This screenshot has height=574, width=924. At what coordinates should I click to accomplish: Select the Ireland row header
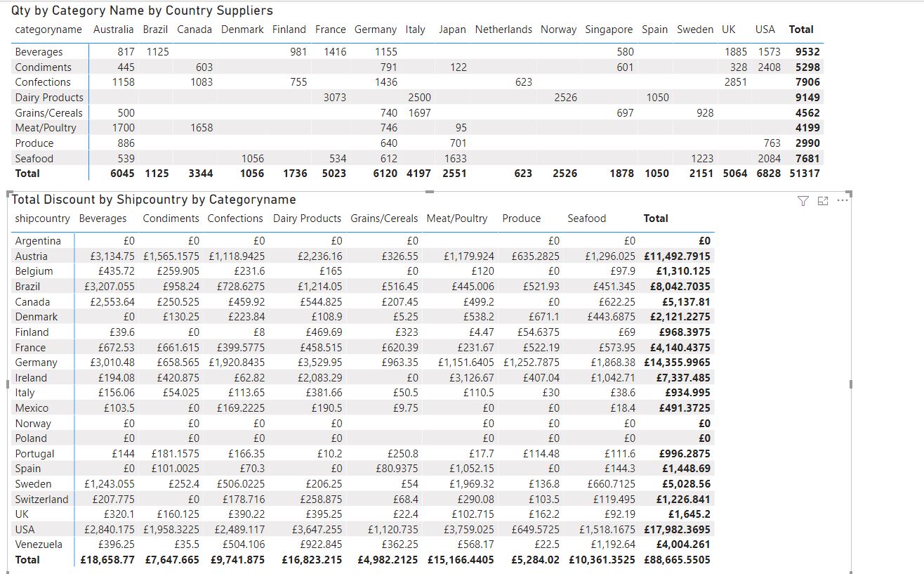click(30, 378)
